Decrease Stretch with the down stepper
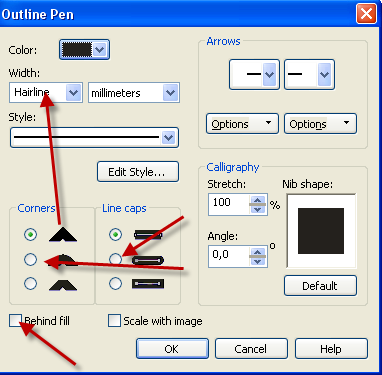 click(257, 209)
